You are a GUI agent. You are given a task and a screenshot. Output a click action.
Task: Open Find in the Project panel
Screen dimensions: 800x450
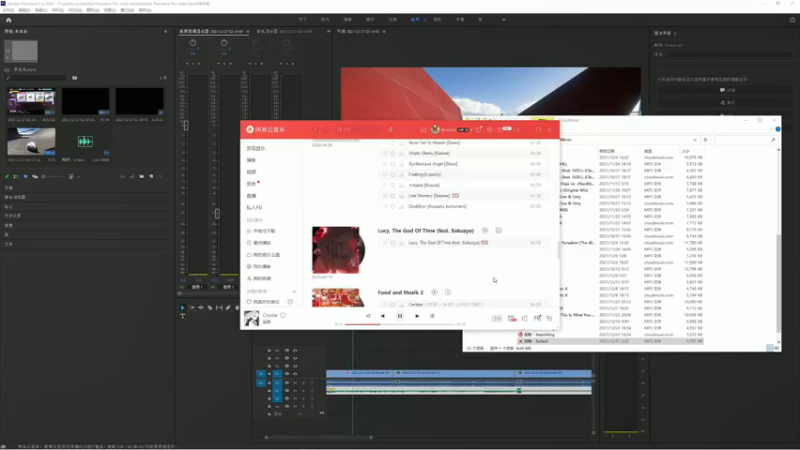pos(132,177)
